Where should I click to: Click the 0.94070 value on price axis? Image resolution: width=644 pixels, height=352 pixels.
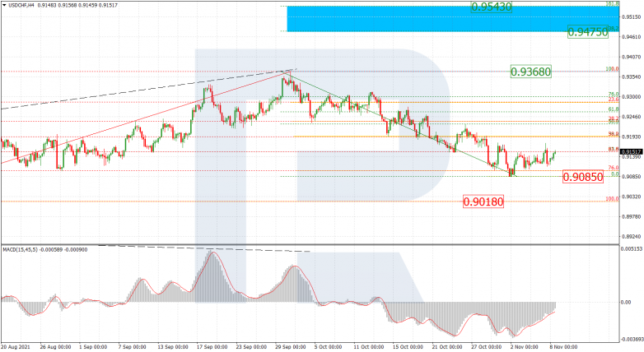632,57
